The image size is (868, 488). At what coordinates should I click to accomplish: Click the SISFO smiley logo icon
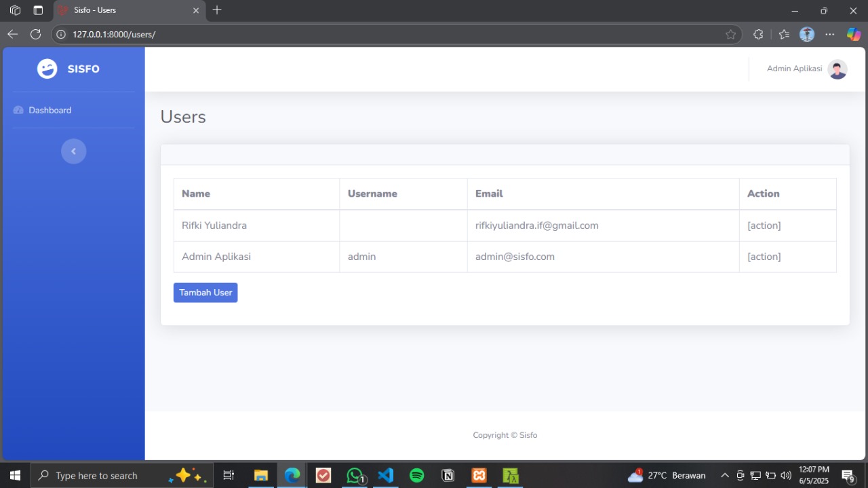point(47,69)
